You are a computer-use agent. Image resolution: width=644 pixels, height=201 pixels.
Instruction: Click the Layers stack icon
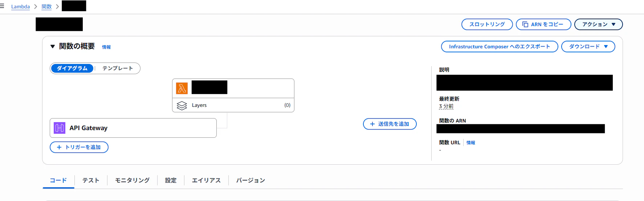pos(182,105)
